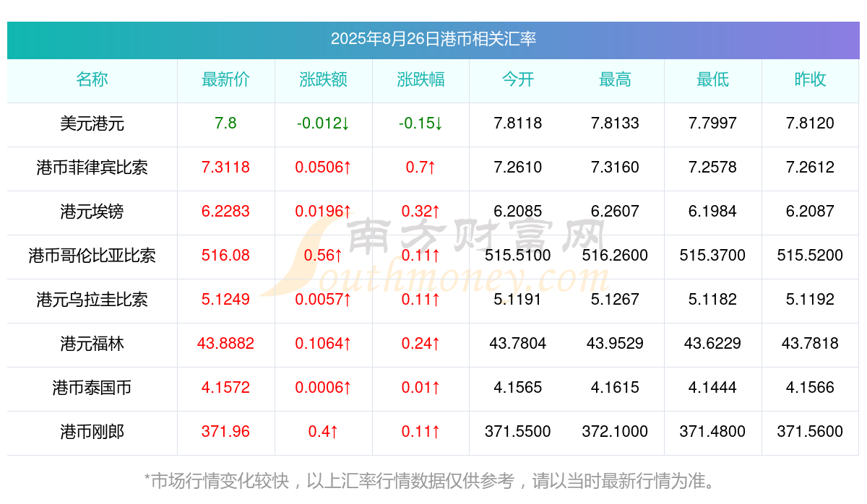Click the change value 0.56↑

click(x=324, y=256)
